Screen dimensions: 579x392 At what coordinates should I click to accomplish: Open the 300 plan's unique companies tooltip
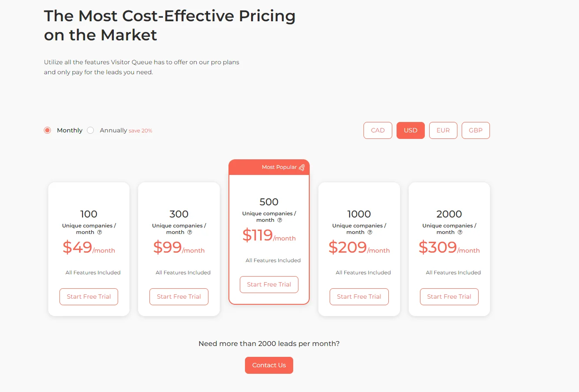pyautogui.click(x=190, y=232)
